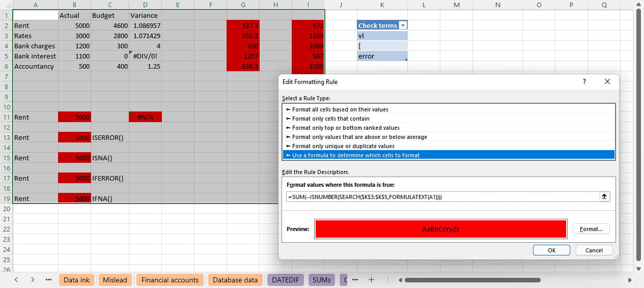The width and height of the screenshot is (644, 288).
Task: Cancel the formatting rule dialog
Action: click(x=594, y=250)
